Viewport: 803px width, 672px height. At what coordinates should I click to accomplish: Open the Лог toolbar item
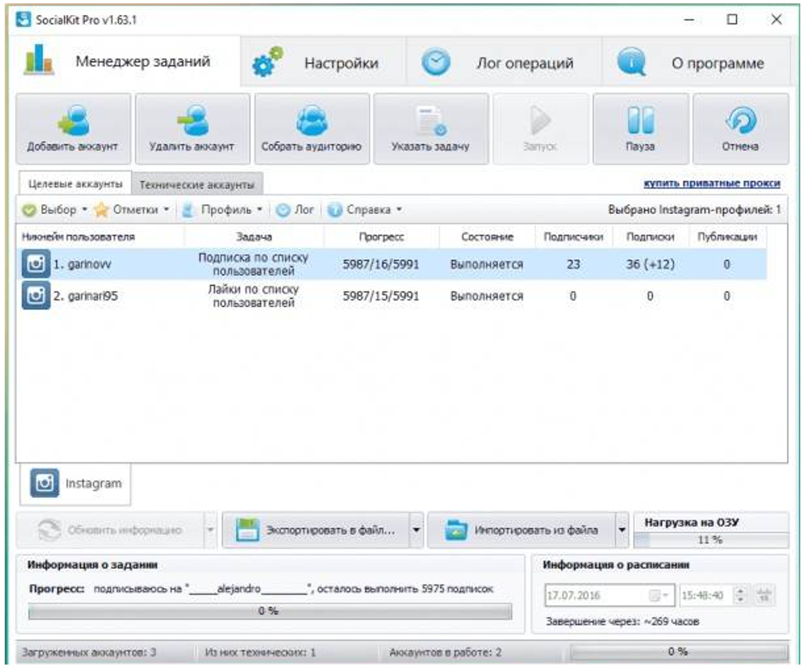click(x=295, y=209)
